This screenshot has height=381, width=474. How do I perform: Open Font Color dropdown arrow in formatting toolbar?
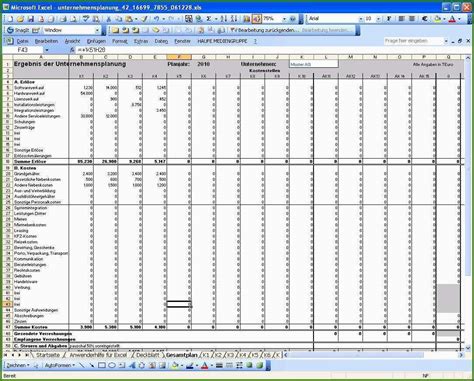(x=459, y=19)
